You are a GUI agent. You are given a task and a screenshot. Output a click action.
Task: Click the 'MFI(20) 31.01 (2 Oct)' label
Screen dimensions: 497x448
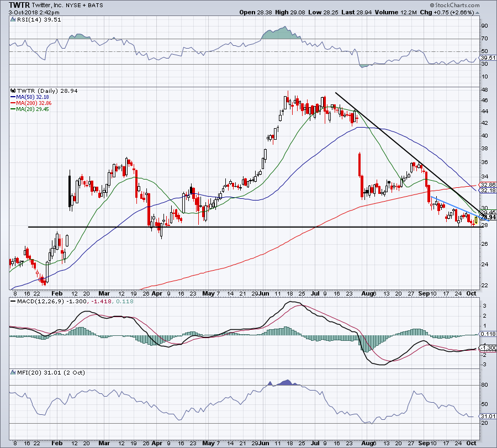(x=51, y=372)
